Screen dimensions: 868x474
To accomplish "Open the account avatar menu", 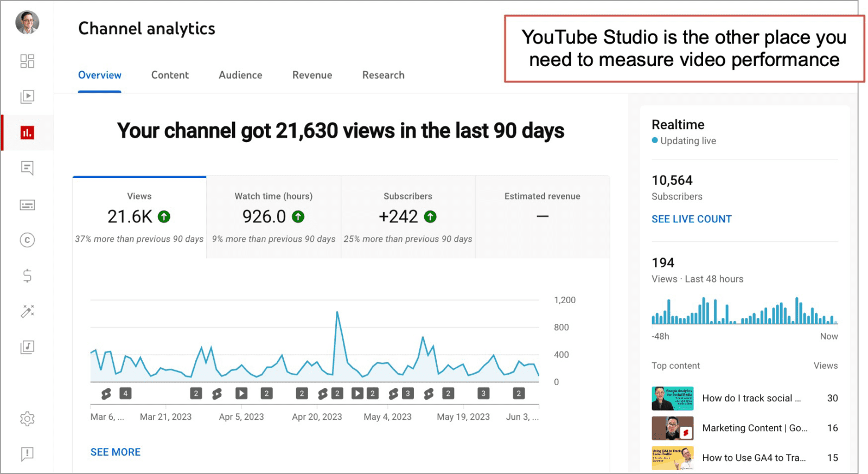I will (27, 22).
